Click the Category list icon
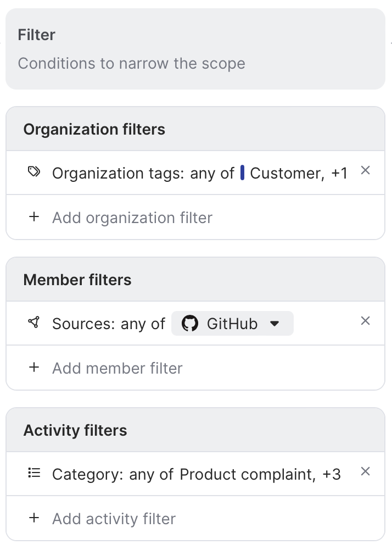This screenshot has width=392, height=550. tap(34, 473)
